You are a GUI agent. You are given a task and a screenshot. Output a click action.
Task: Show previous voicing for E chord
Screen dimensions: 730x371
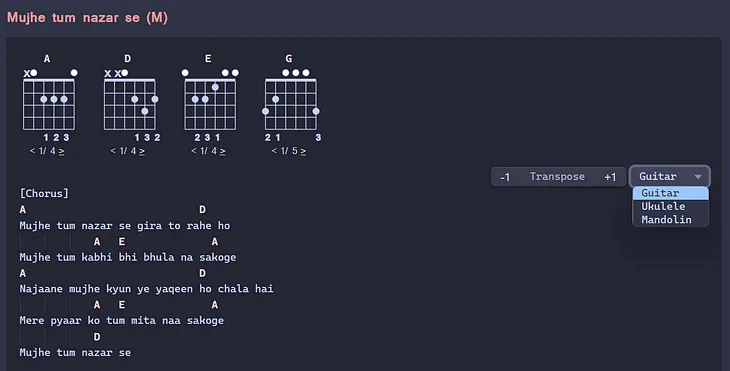click(x=194, y=151)
